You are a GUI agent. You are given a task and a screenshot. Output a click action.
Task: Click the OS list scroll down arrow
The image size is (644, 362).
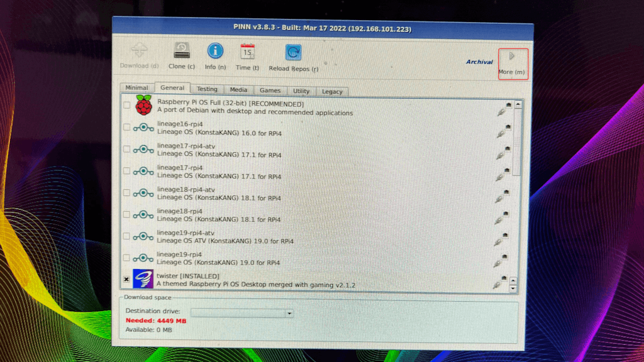click(x=513, y=288)
